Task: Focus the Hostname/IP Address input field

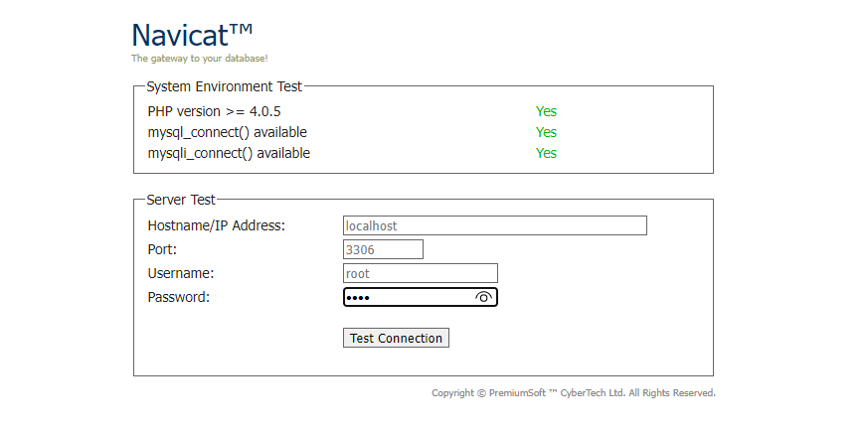Action: [495, 225]
